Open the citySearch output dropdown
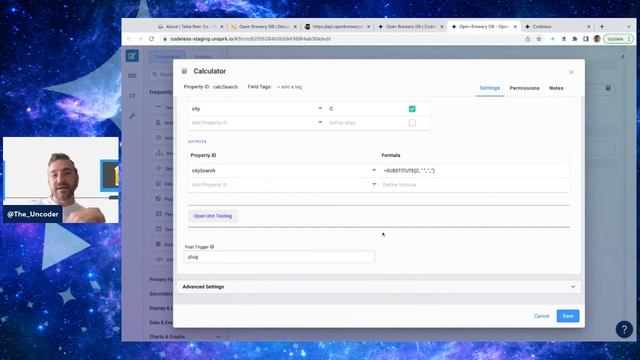The image size is (640, 360). (374, 170)
